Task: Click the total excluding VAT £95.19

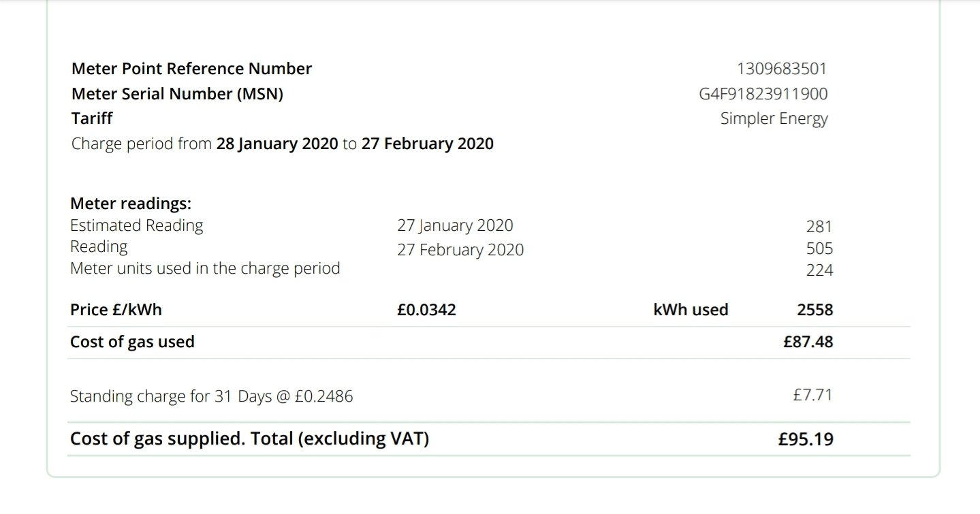Action: point(806,439)
